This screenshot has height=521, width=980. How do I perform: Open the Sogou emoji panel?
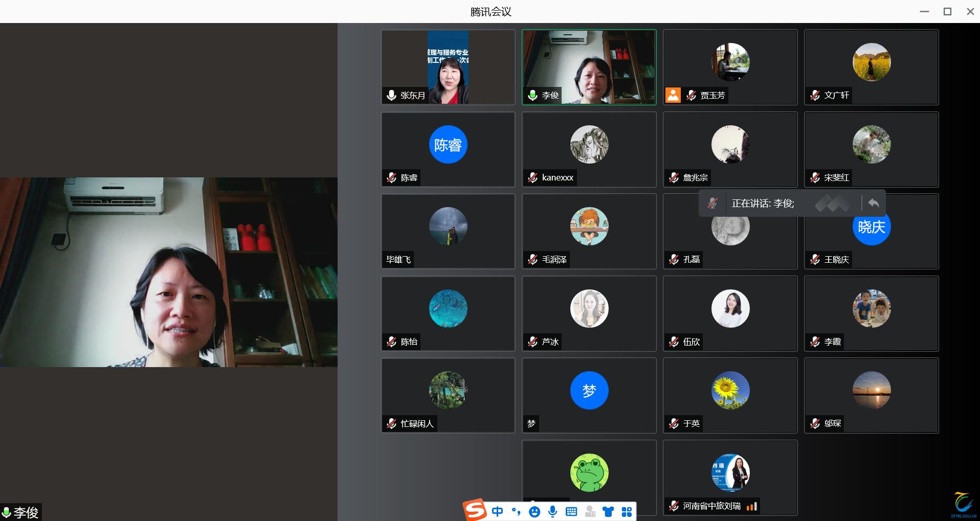[534, 512]
